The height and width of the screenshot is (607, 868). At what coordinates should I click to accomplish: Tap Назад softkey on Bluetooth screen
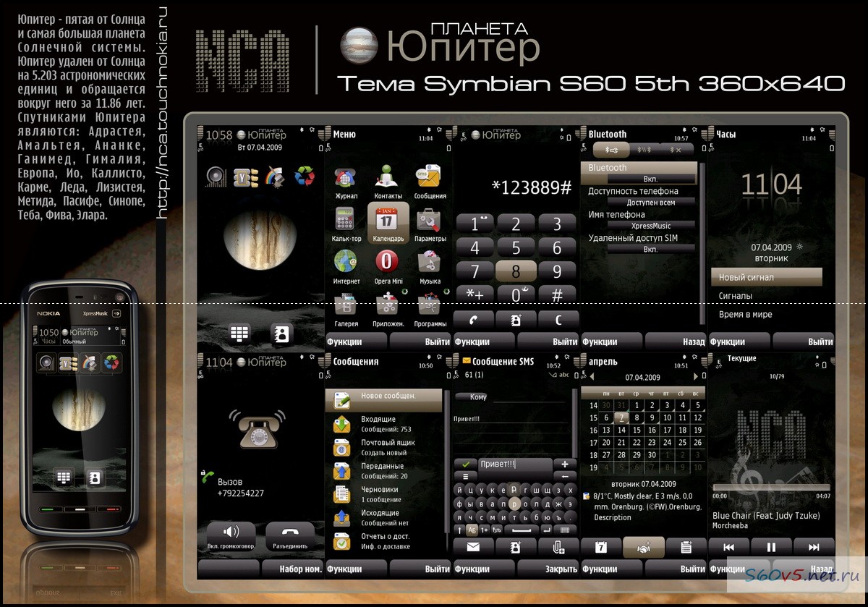click(676, 341)
